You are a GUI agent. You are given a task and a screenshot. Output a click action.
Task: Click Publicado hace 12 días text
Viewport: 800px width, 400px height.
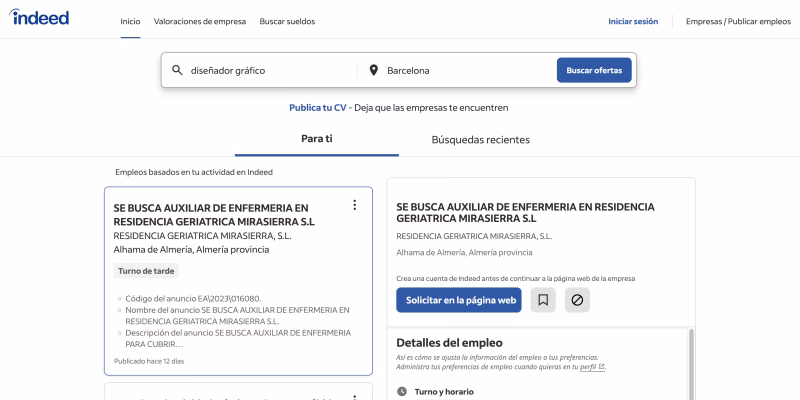click(149, 361)
